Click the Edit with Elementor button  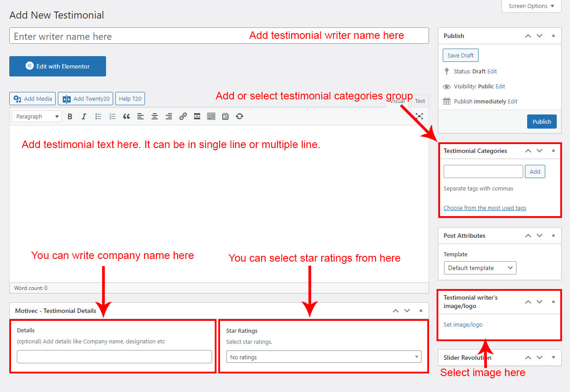[57, 66]
